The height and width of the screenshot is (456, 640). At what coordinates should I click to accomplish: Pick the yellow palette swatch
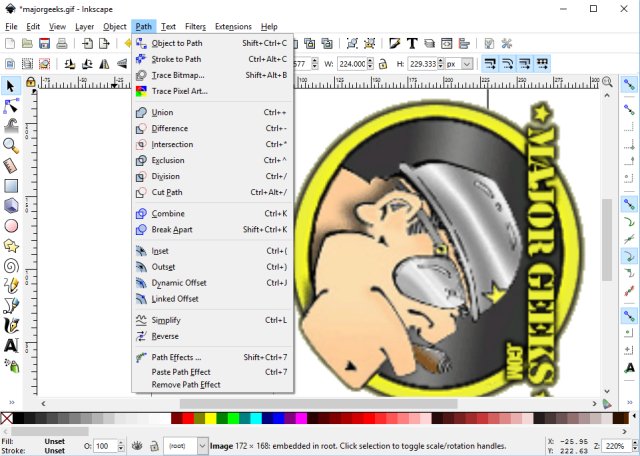coord(211,418)
